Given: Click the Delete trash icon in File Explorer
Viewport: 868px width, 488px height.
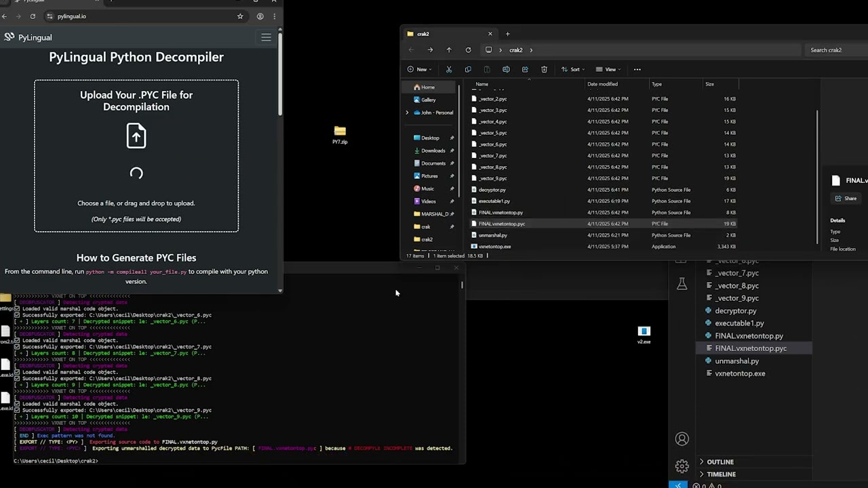Looking at the screenshot, I should point(544,69).
